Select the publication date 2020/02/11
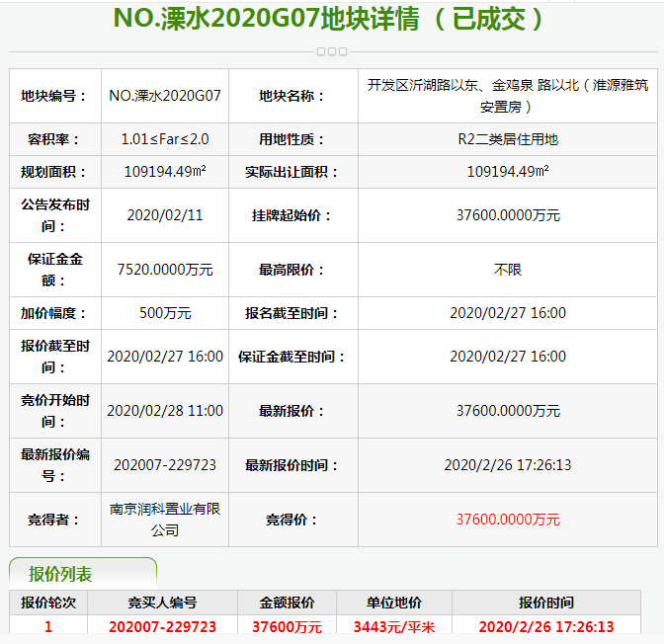 click(x=165, y=215)
